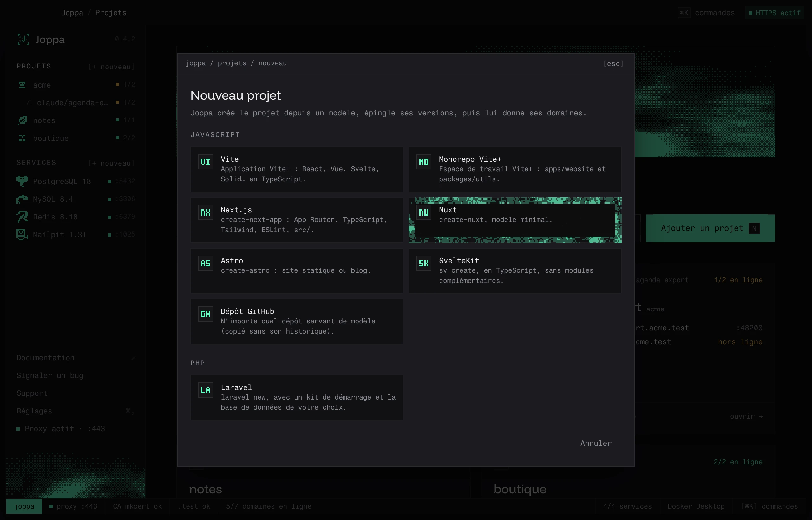812x520 pixels.
Task: Open the boutique project icon
Action: tap(22, 138)
